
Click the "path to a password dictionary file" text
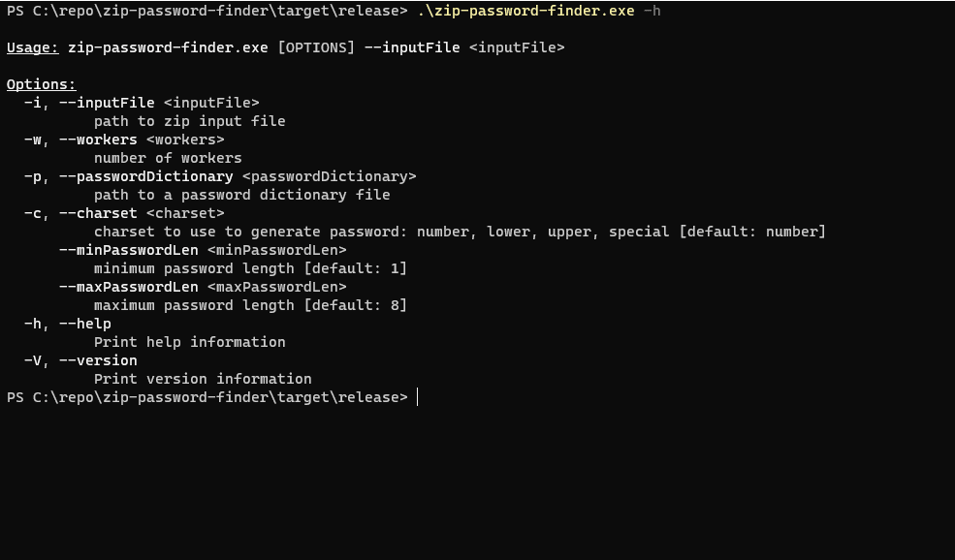[241, 195]
